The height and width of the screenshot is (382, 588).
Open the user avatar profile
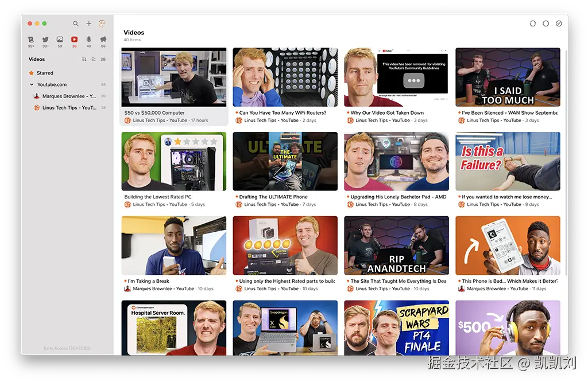[x=102, y=24]
